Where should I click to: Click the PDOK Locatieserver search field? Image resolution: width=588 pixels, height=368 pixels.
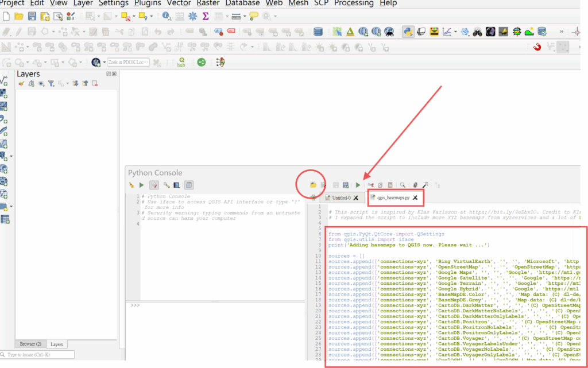coord(128,62)
